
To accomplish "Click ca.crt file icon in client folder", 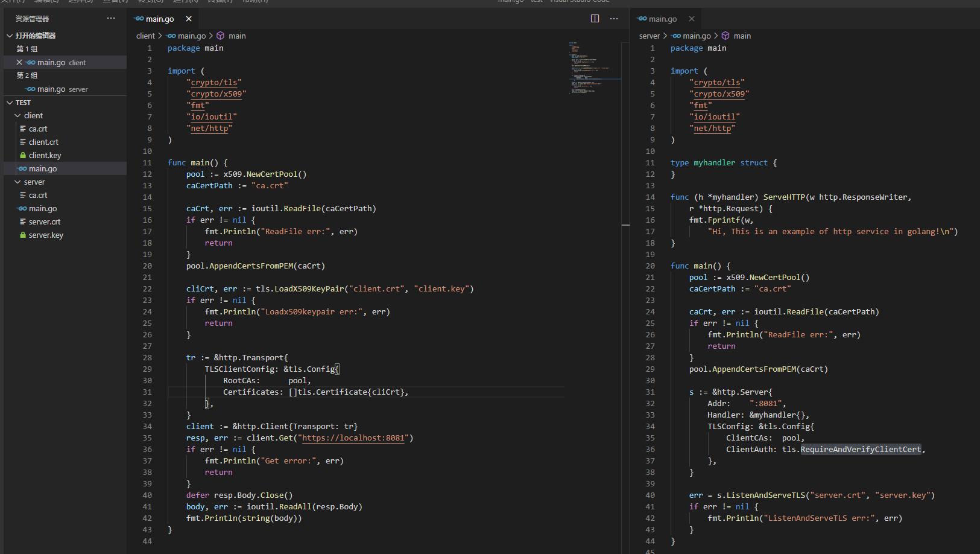I will point(23,129).
